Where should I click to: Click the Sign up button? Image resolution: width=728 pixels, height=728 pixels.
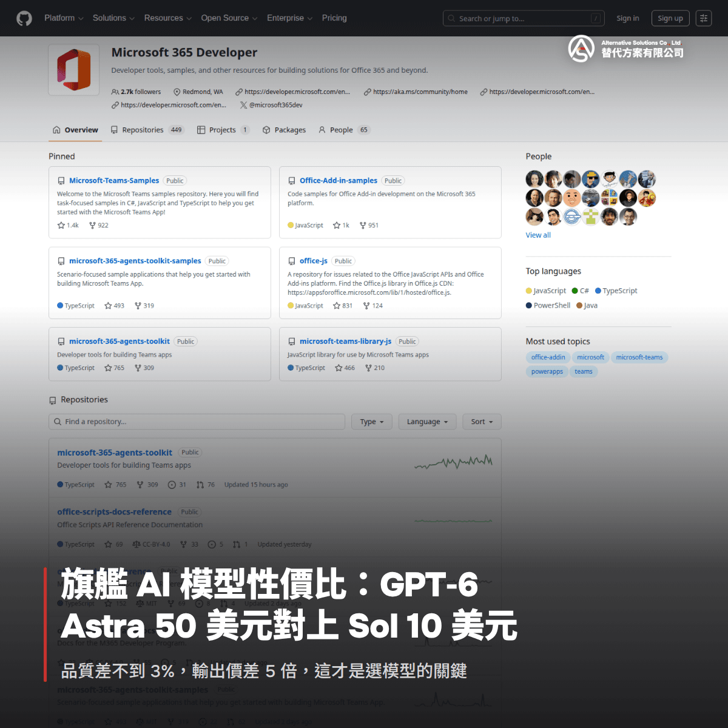pyautogui.click(x=670, y=18)
